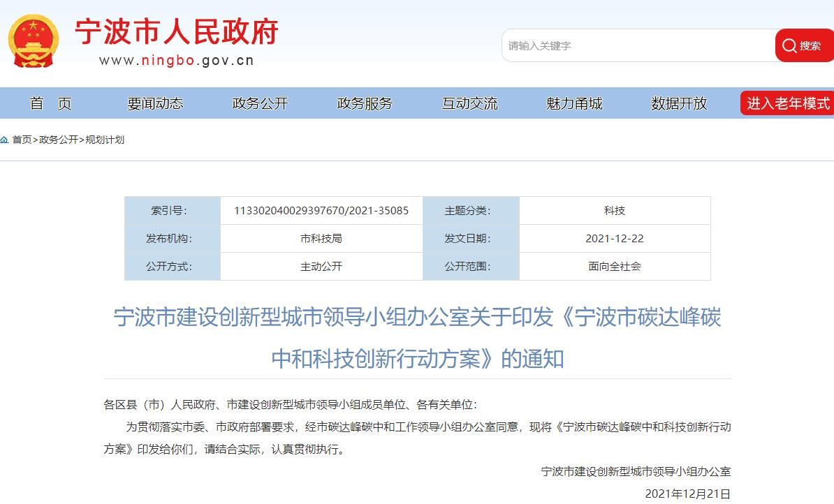The height and width of the screenshot is (504, 834).
Task: Click the second headline line 中和科技创新行动方案
Action: click(418, 358)
